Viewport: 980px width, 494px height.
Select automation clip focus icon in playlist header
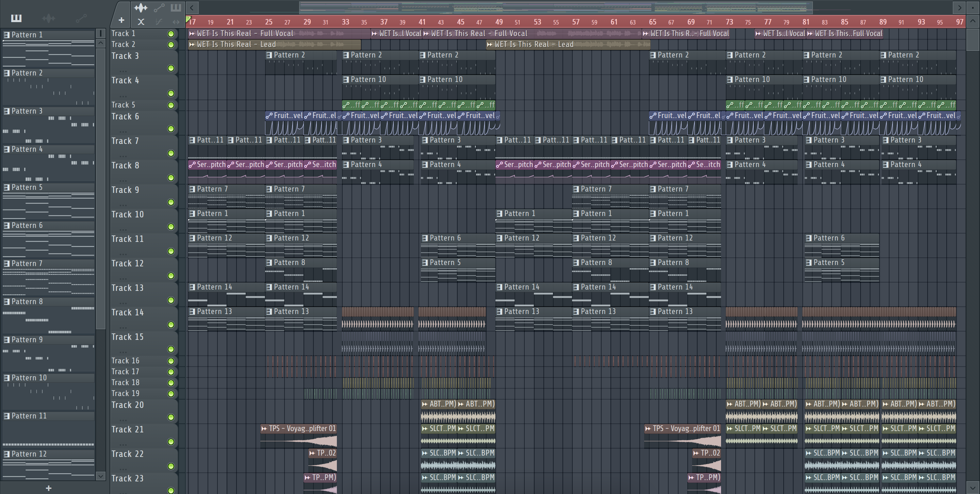[159, 7]
